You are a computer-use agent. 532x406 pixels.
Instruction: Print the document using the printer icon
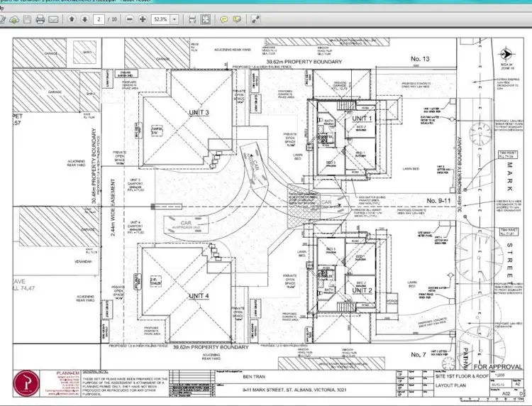coord(40,19)
